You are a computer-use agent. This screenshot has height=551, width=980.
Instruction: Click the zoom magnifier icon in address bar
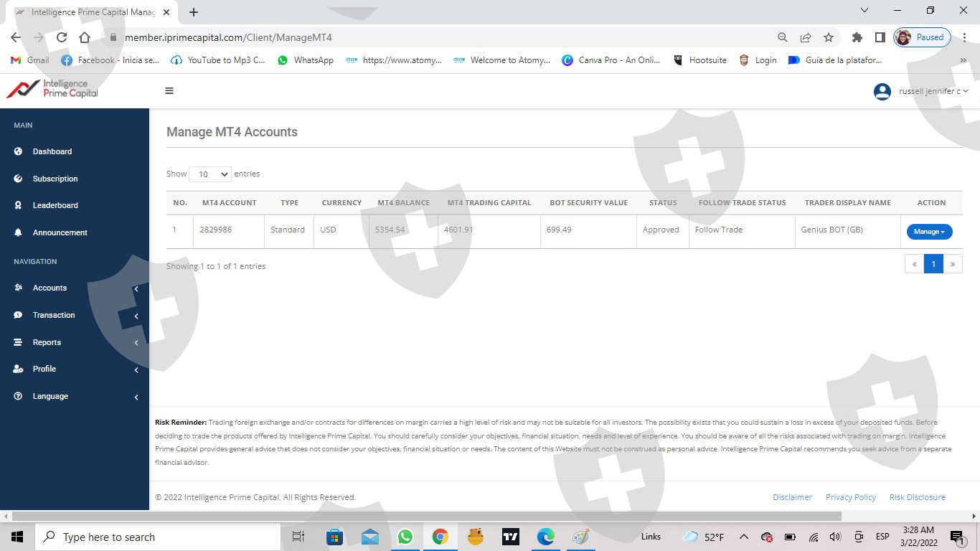(783, 37)
